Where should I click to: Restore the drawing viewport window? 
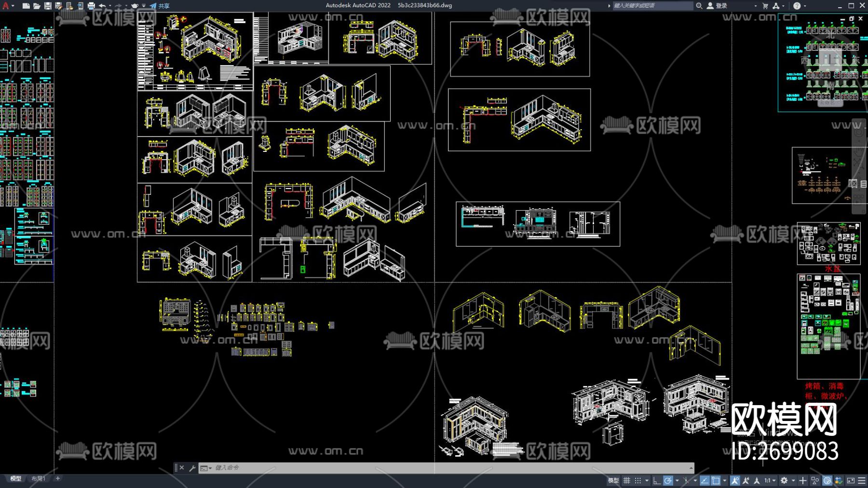852,18
